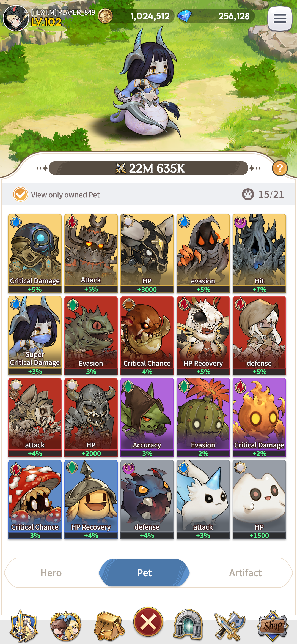Switch to the Hero tab
The height and width of the screenshot is (644, 297).
tap(51, 573)
